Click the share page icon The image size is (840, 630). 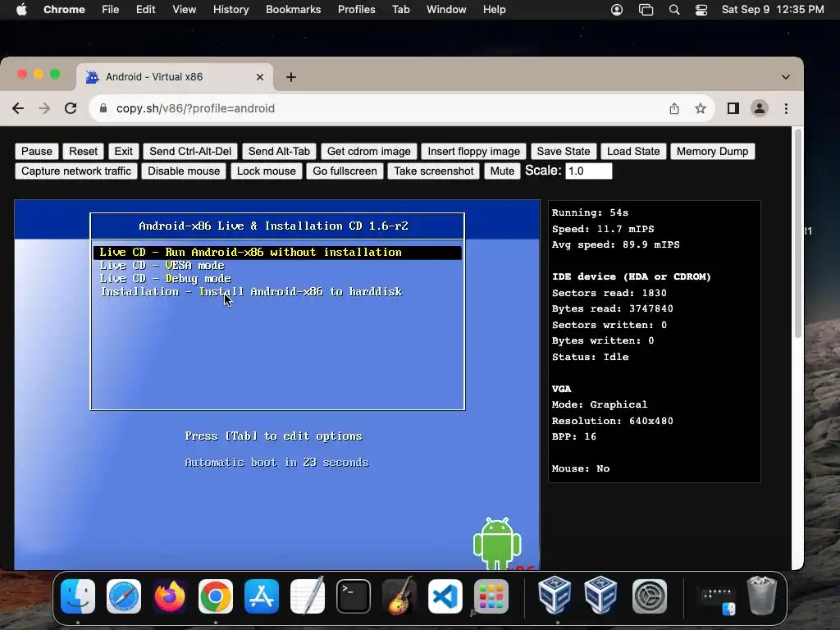(x=674, y=108)
